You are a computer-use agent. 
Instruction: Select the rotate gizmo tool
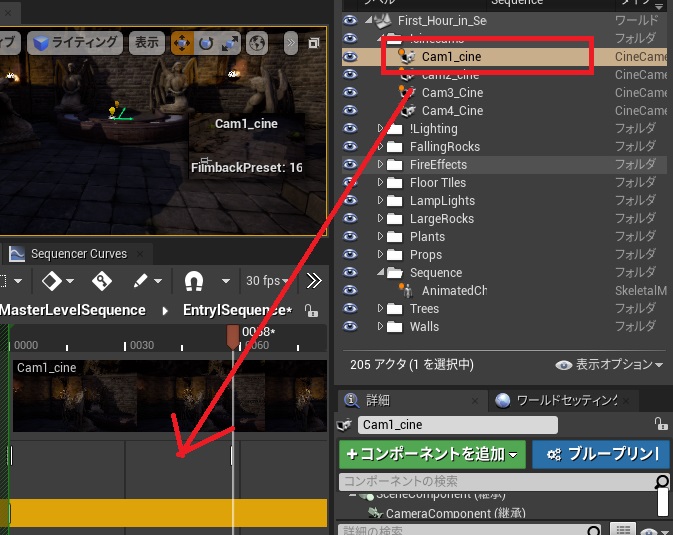(206, 43)
